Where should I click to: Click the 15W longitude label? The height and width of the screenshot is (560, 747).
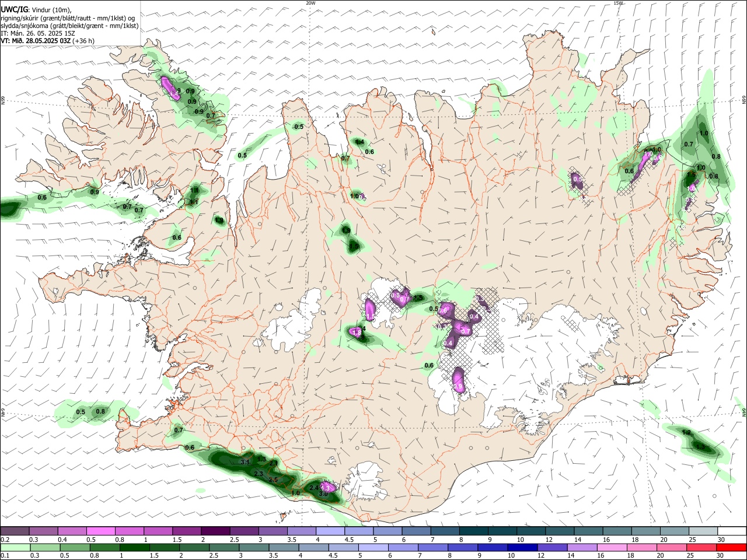click(618, 3)
